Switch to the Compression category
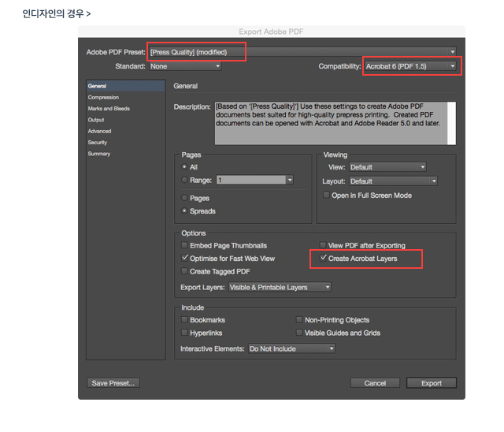 pos(126,97)
